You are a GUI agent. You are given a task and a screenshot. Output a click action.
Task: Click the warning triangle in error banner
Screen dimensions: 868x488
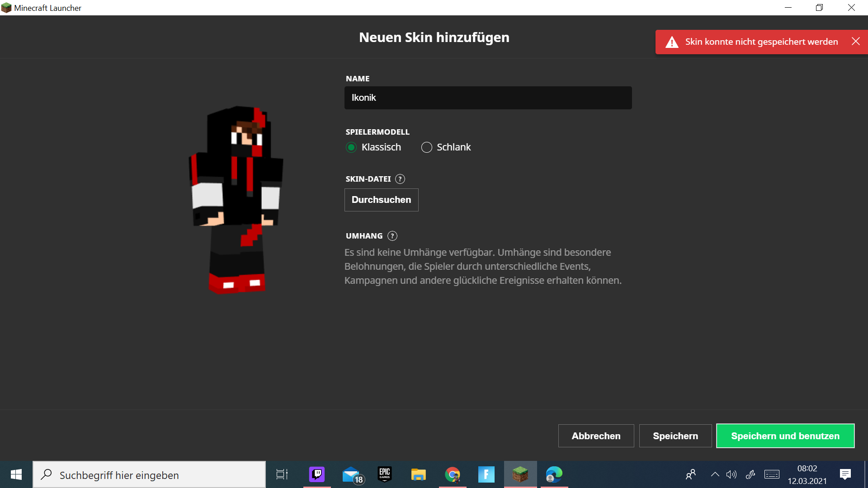672,42
